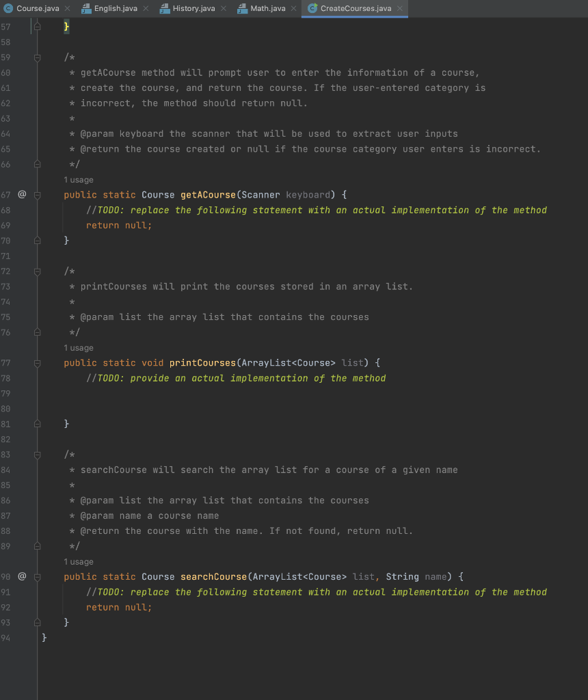The image size is (588, 700).
Task: Click fold end marker on line 70
Action: pos(38,241)
